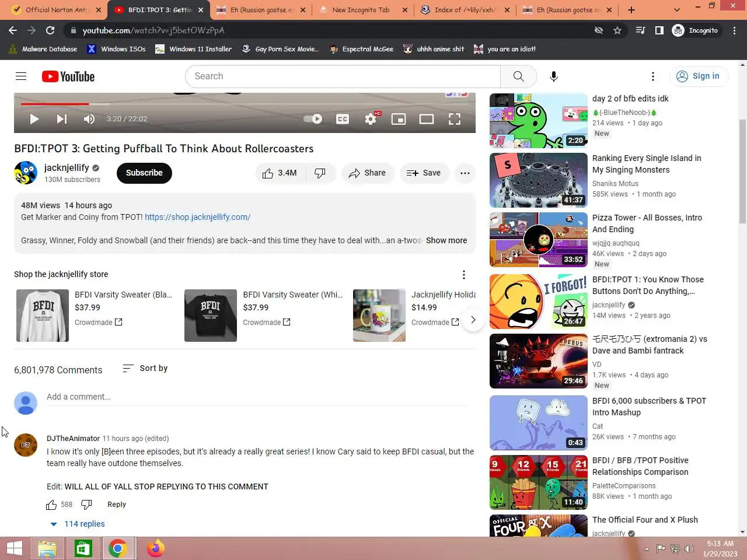Open the player settings gear
The width and height of the screenshot is (747, 560).
(x=371, y=119)
